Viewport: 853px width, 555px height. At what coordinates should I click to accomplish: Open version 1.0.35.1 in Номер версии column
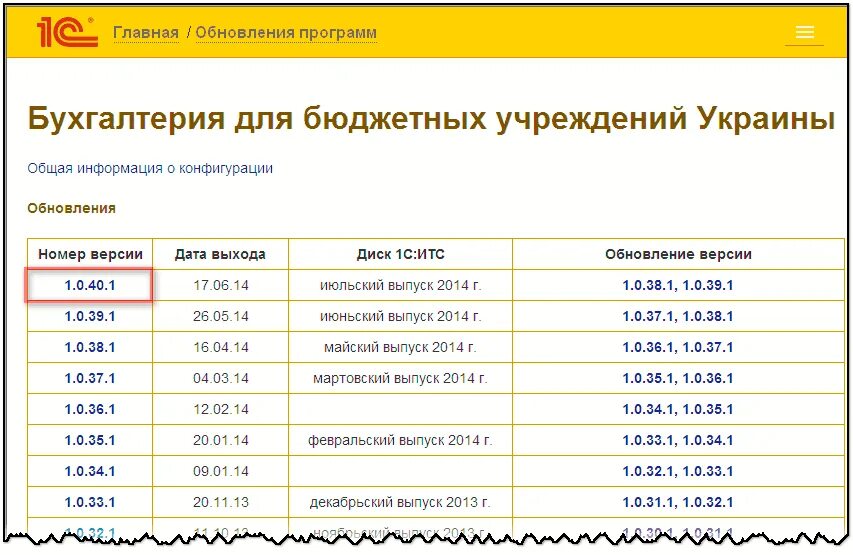90,440
